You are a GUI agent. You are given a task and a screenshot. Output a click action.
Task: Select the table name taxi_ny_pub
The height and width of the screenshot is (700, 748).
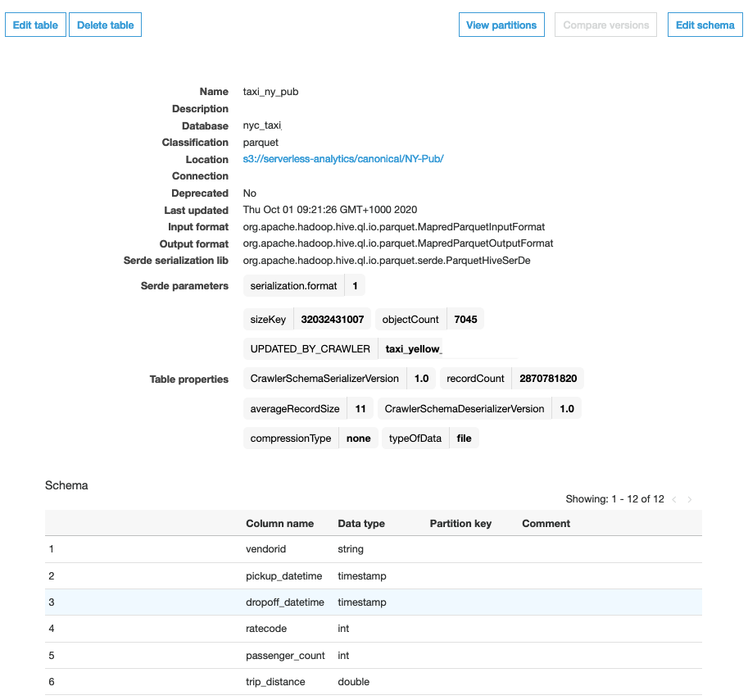pos(270,92)
